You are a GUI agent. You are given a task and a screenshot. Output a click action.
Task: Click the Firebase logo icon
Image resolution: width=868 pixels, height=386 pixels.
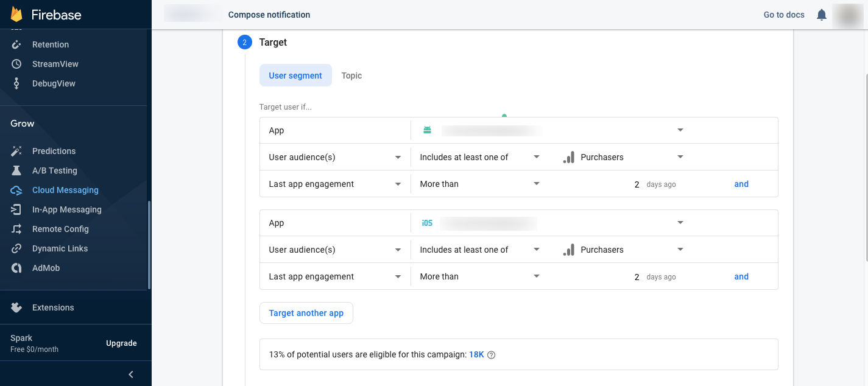coord(16,14)
